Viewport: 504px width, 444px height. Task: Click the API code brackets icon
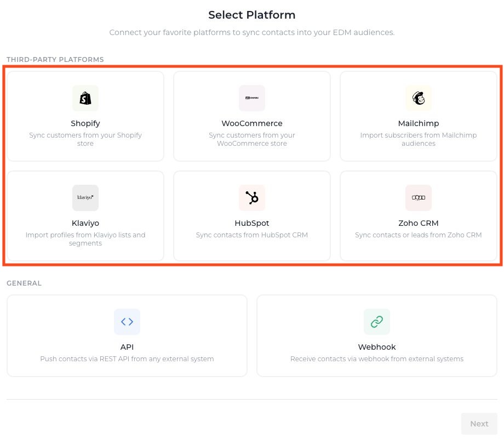click(x=127, y=322)
